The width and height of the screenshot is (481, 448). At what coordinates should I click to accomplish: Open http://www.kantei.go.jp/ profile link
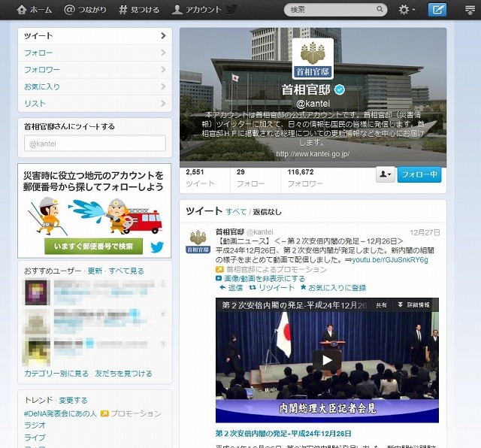[313, 154]
